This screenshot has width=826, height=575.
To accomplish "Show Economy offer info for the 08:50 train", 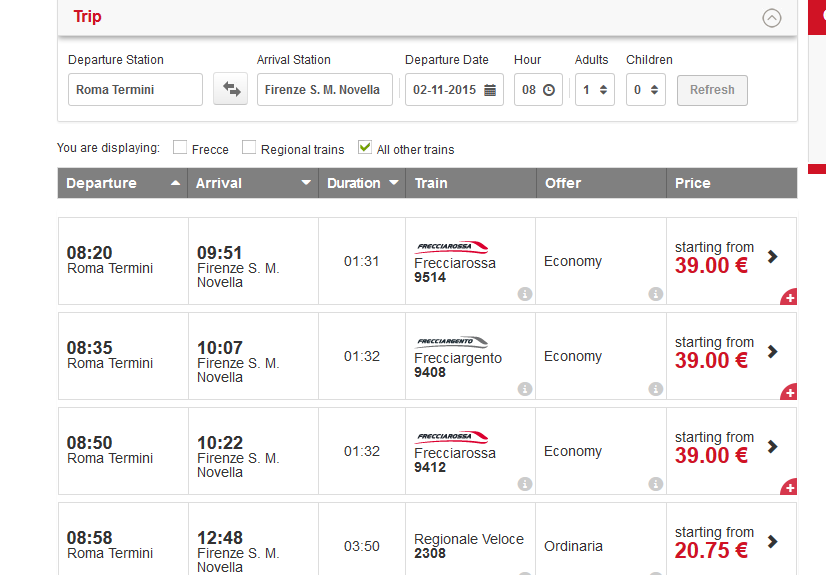I will point(655,483).
